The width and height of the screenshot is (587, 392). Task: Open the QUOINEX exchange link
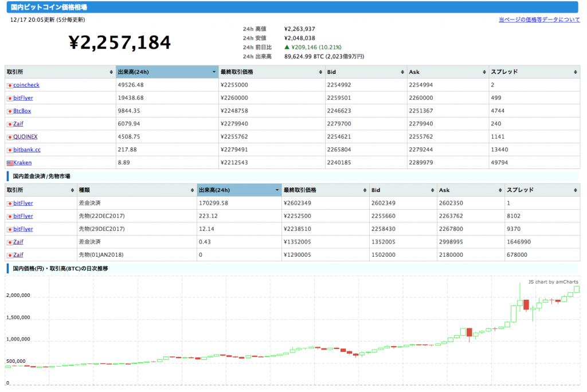[x=25, y=136]
